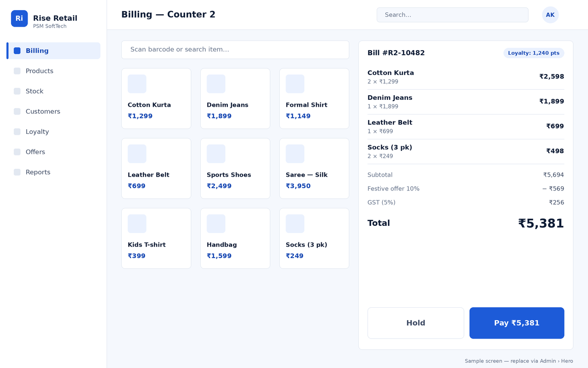Focus the top Search field

(x=452, y=15)
